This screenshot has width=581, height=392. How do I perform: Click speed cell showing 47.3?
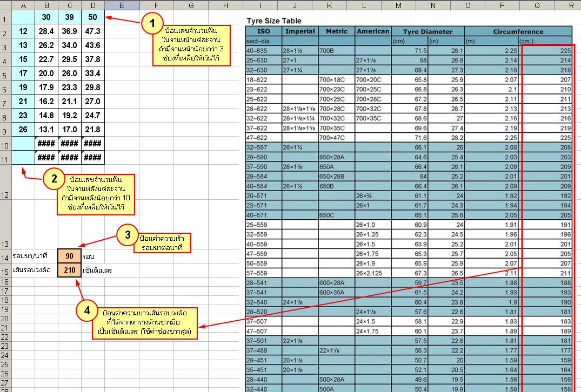point(92,31)
